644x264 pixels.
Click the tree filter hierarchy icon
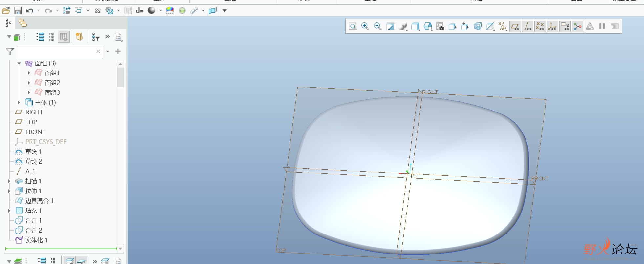tap(96, 37)
